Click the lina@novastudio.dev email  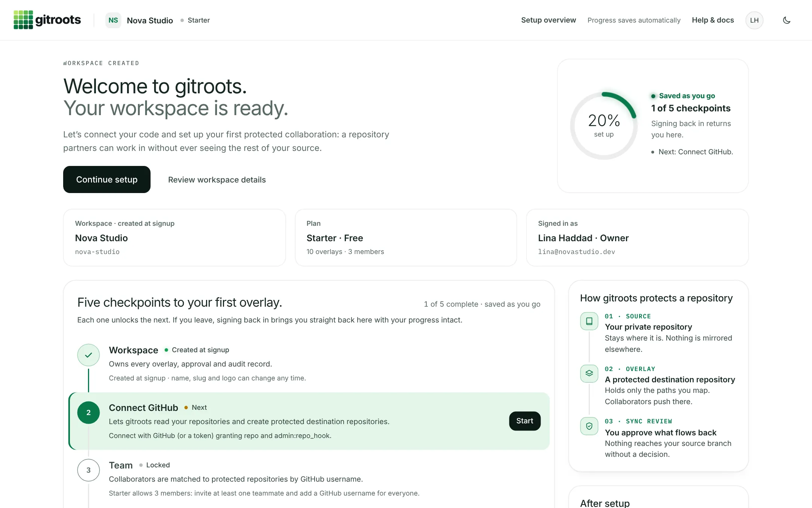(x=577, y=252)
